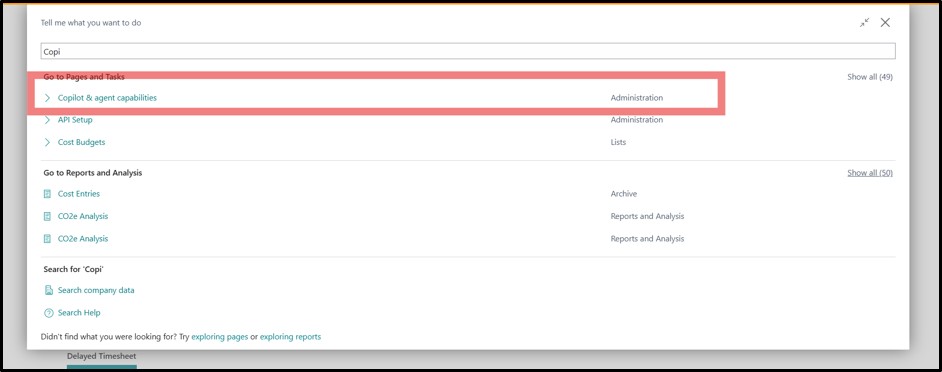
Task: Click the Delayed Timesheet label behind dialog
Action: point(102,356)
